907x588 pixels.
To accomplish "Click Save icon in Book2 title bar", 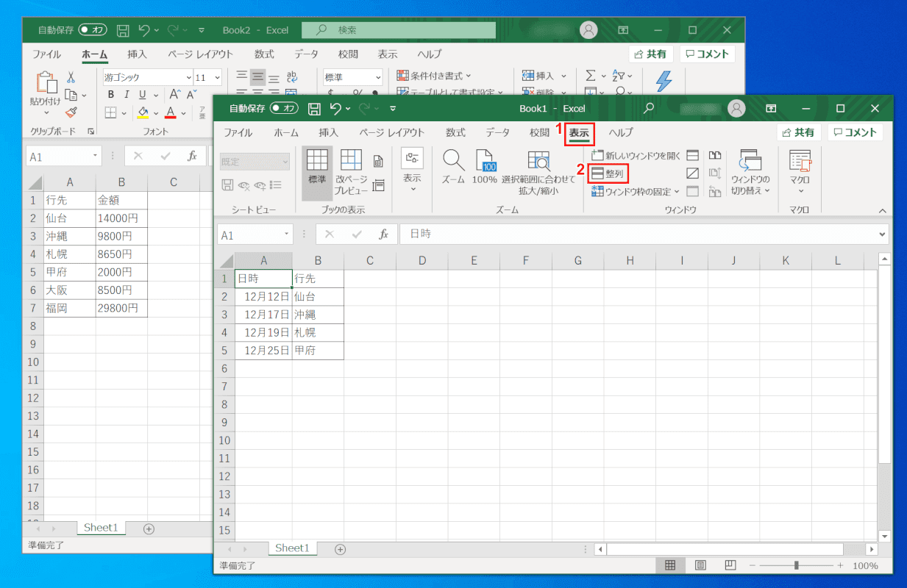I will pyautogui.click(x=123, y=30).
